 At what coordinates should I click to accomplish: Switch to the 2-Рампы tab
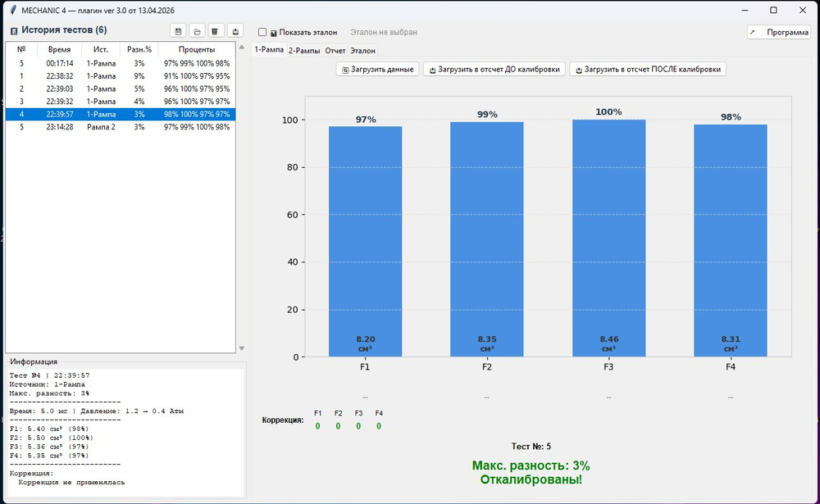303,51
